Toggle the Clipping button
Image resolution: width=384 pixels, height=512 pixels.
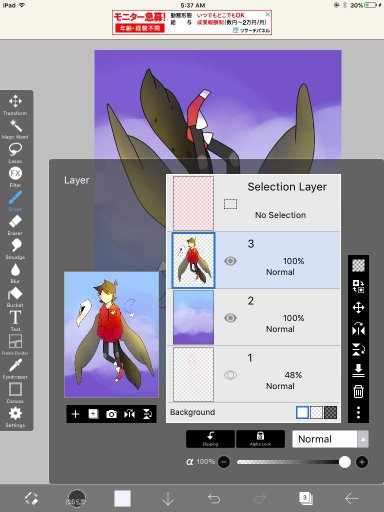210,439
